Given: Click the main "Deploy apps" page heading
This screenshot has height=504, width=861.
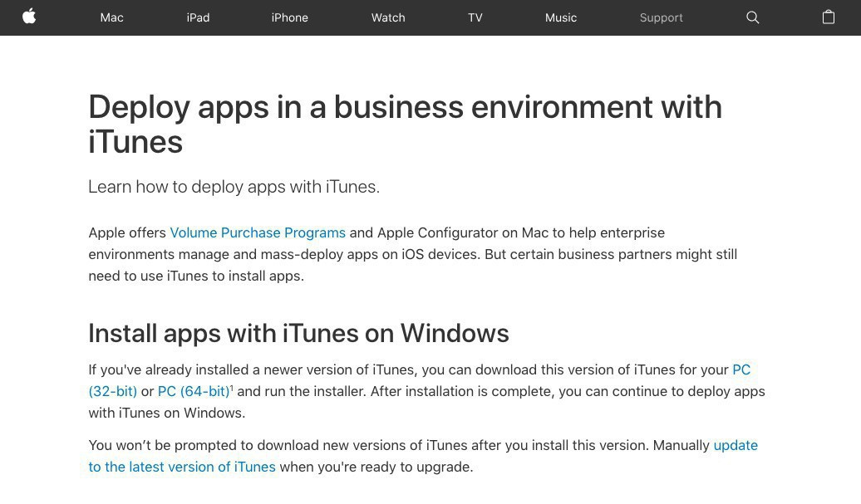Looking at the screenshot, I should [x=405, y=124].
